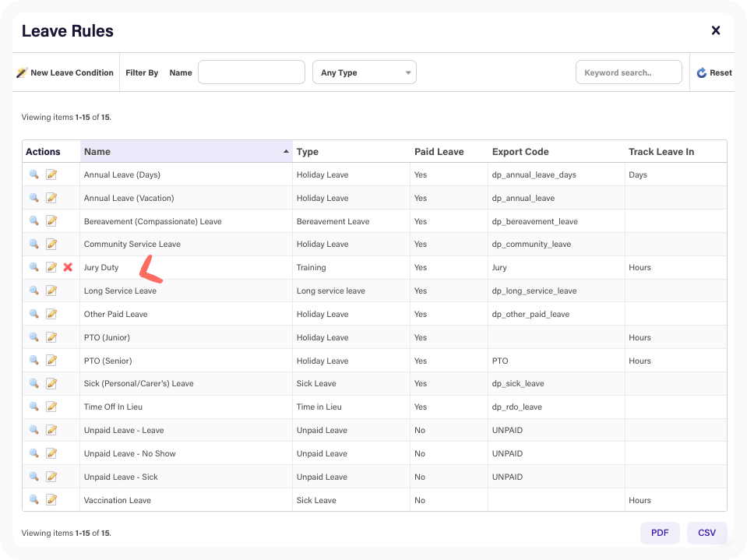View Unpaid Leave - Leave rule

[x=33, y=430]
